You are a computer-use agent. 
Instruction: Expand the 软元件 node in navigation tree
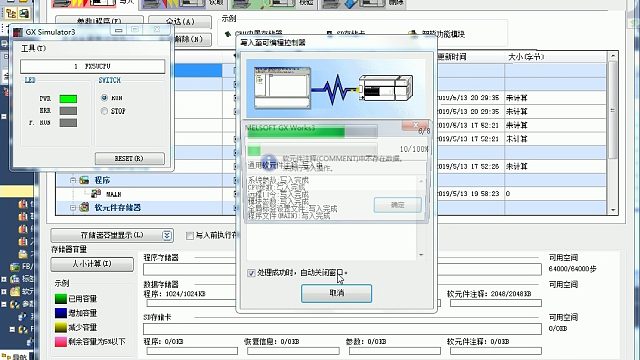(x=4, y=291)
